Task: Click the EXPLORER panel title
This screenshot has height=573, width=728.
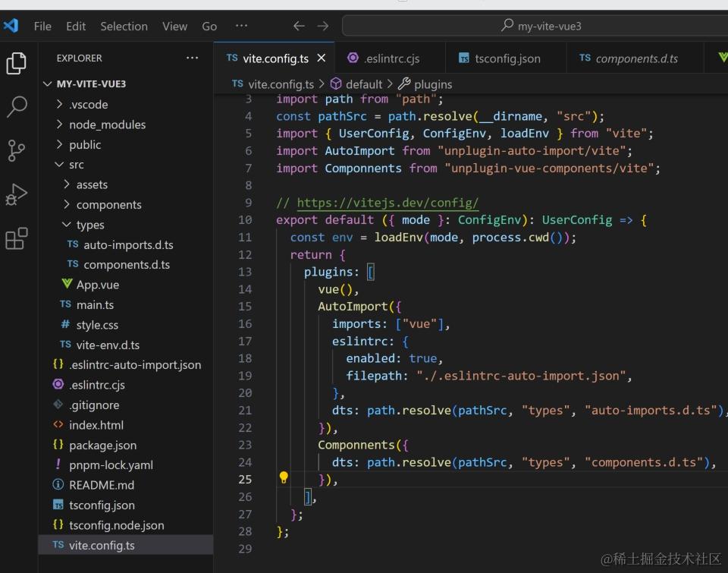Action: (x=79, y=58)
